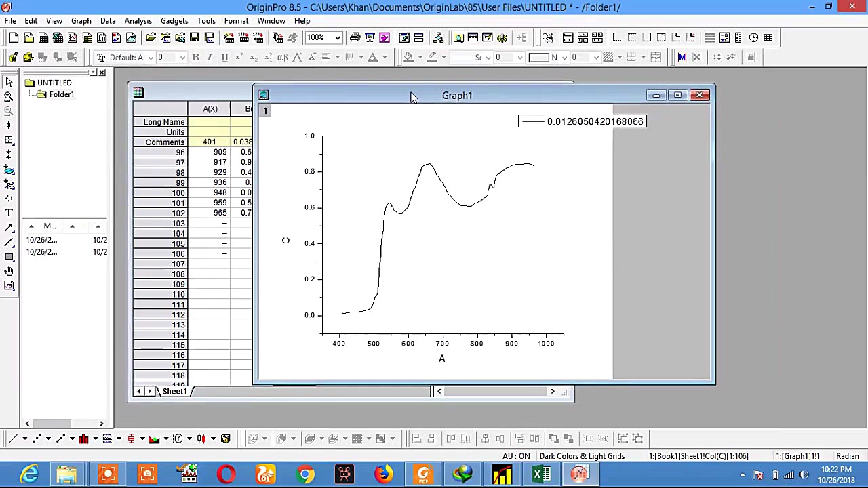The height and width of the screenshot is (488, 868).
Task: Create a new project with toolbar icon
Action: 14,38
